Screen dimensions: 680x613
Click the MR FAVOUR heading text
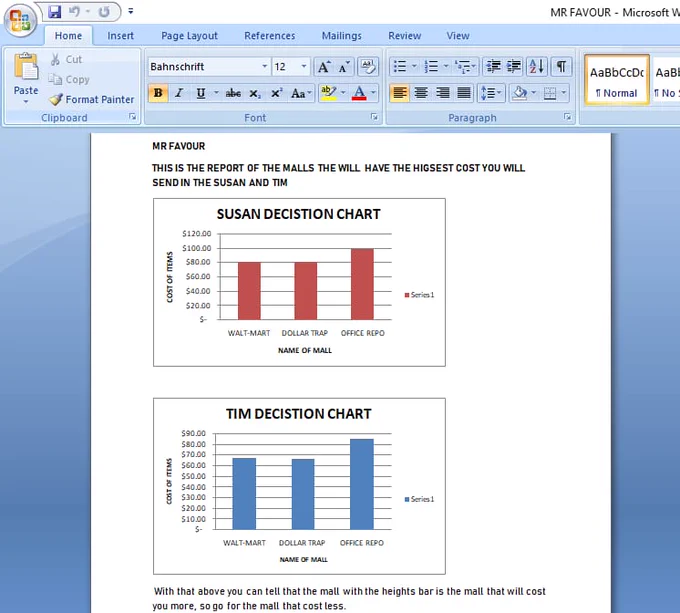click(178, 147)
